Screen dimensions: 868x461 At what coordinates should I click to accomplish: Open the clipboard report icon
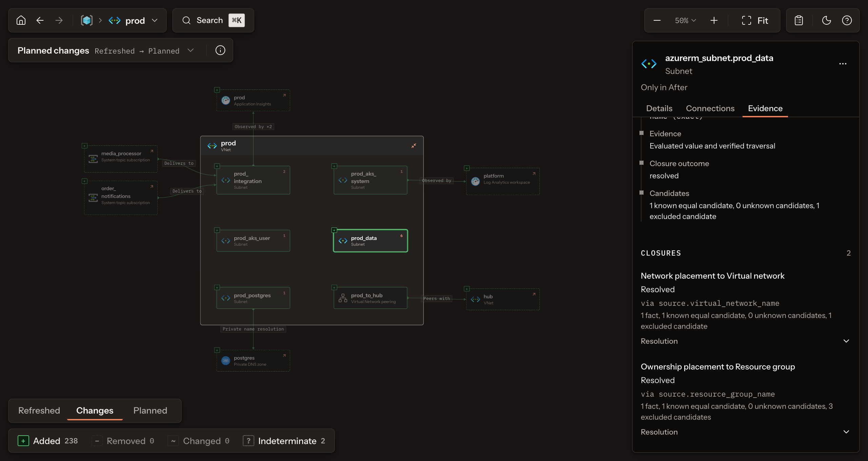pos(799,20)
